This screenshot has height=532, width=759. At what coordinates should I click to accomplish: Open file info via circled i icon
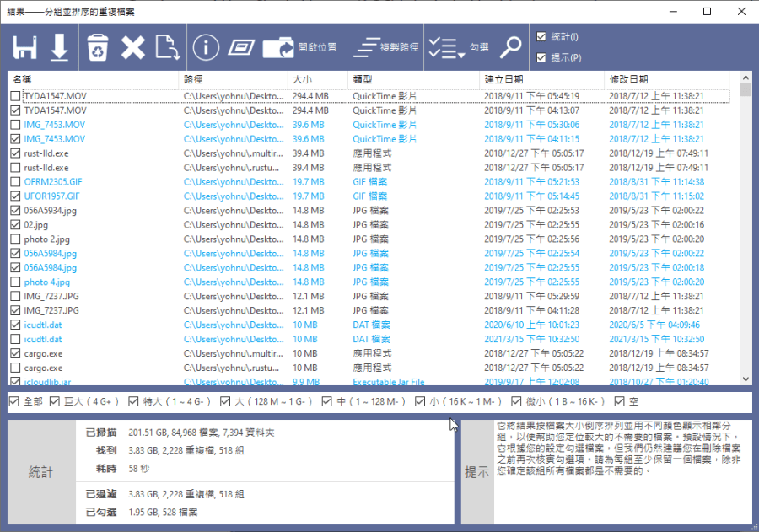tap(206, 48)
